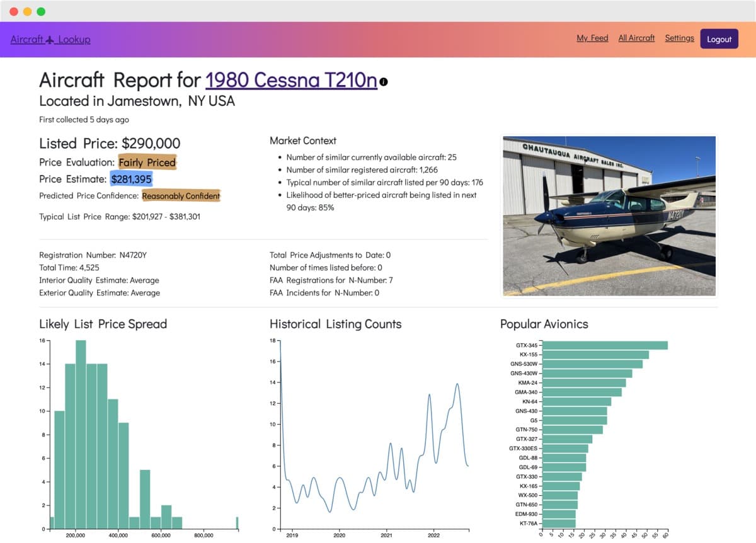Click the G5 avionics bar
The height and width of the screenshot is (543, 756).
click(x=575, y=420)
